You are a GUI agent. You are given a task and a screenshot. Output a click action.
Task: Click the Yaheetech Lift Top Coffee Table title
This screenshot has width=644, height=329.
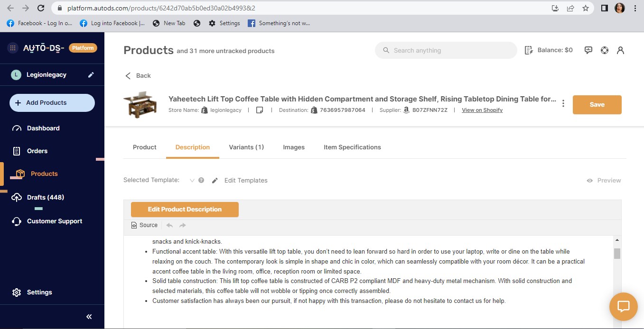(362, 99)
